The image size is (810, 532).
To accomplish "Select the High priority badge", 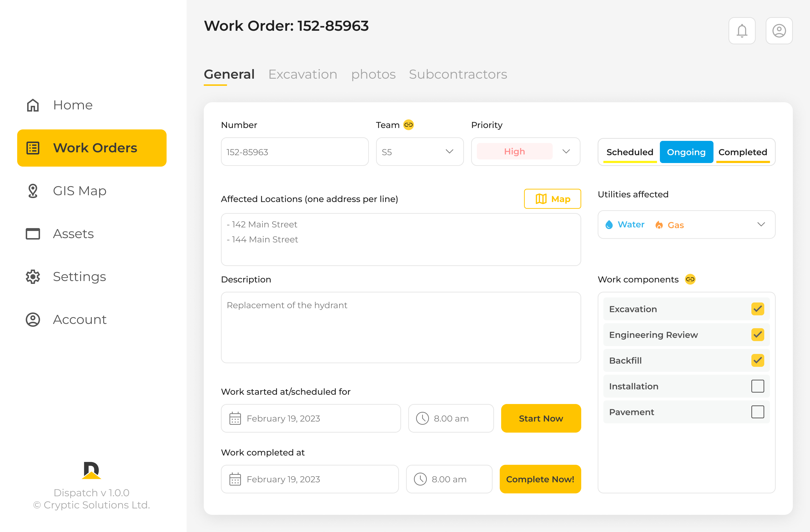I will tap(514, 151).
